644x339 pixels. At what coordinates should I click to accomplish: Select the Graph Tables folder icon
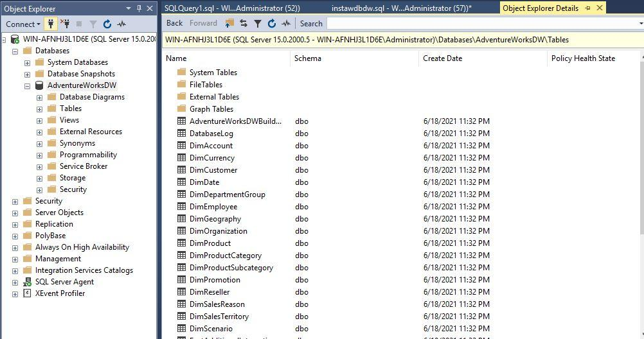coord(181,109)
